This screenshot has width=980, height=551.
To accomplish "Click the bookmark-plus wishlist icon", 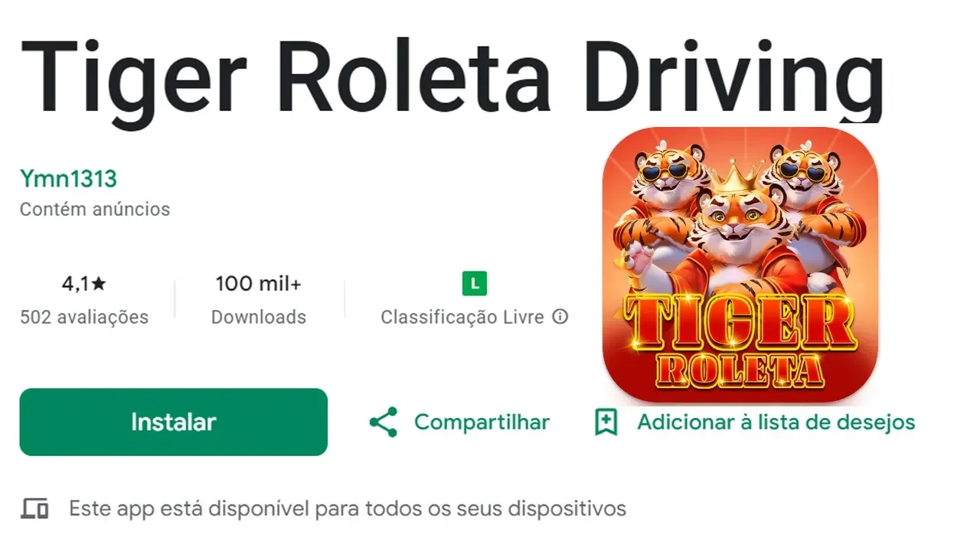I will tap(606, 422).
